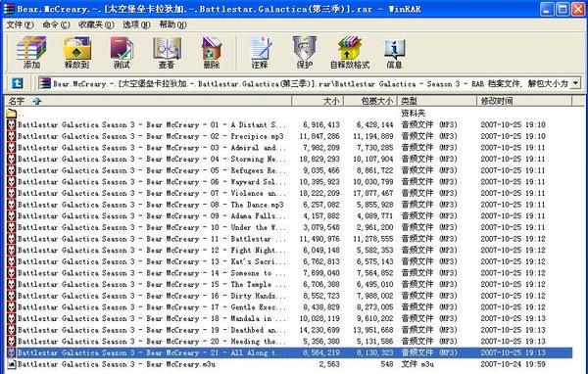588x374 pixels.
Task: Select track 13 - Kat's Sacri... row
Action: pyautogui.click(x=289, y=261)
